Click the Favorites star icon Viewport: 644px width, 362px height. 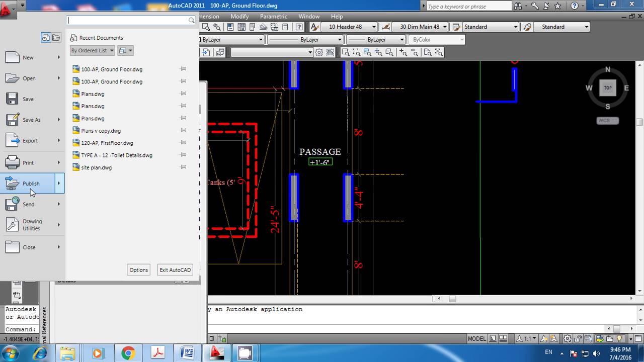click(x=557, y=6)
